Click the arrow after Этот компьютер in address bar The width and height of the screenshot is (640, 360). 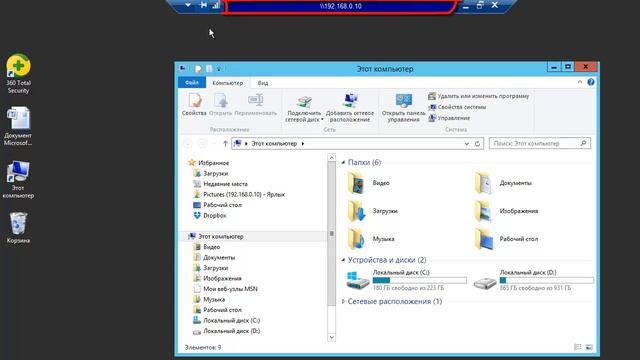point(303,144)
